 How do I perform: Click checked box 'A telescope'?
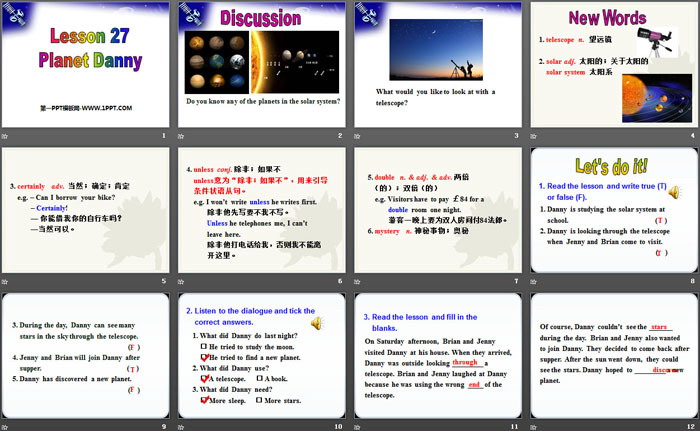pyautogui.click(x=204, y=378)
